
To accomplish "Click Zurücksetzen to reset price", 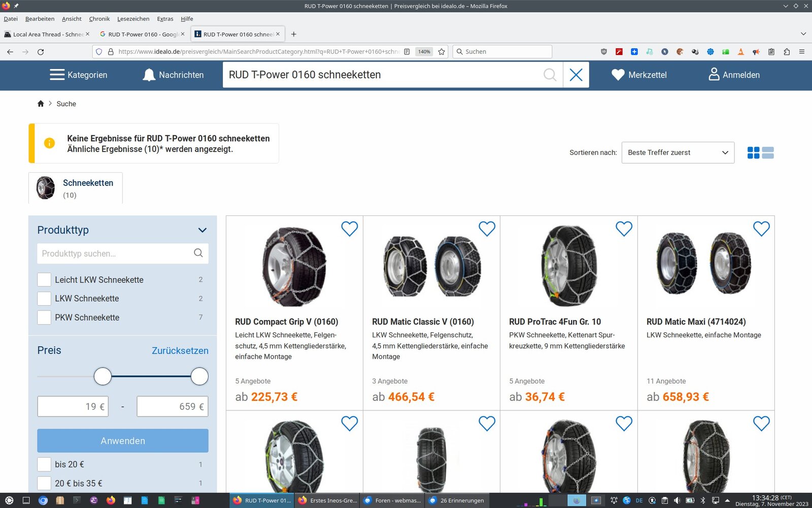I will [x=180, y=351].
